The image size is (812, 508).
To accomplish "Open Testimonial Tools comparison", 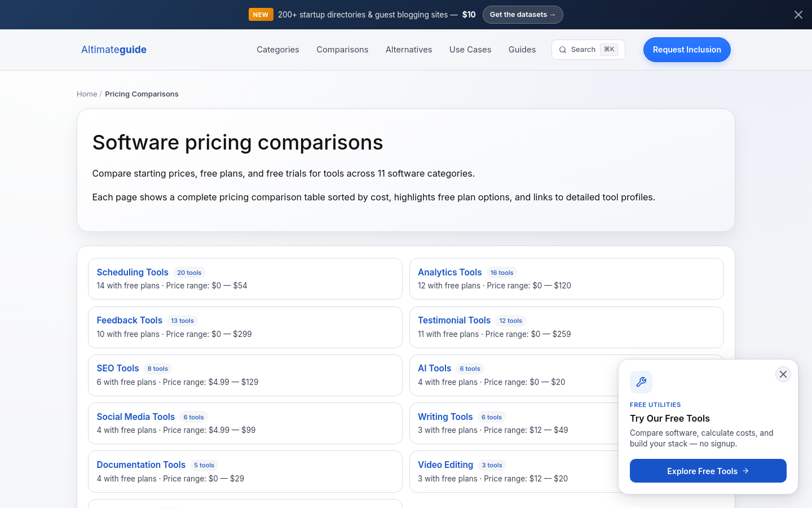I will [454, 321].
